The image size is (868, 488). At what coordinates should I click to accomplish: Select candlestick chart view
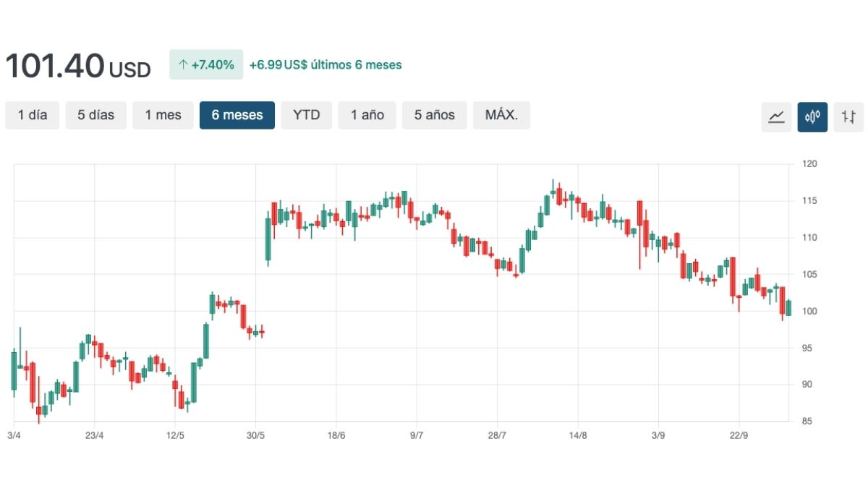tap(812, 116)
